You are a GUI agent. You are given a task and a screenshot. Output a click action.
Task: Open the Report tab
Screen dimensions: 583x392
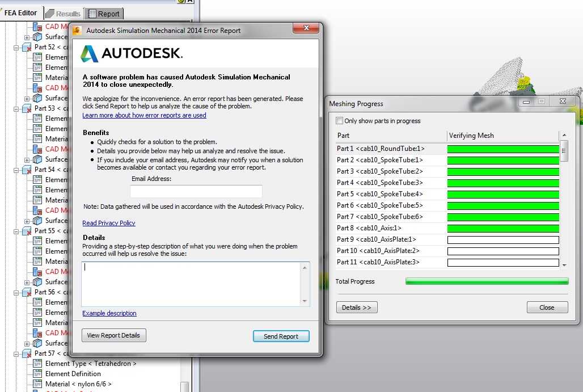tap(104, 14)
